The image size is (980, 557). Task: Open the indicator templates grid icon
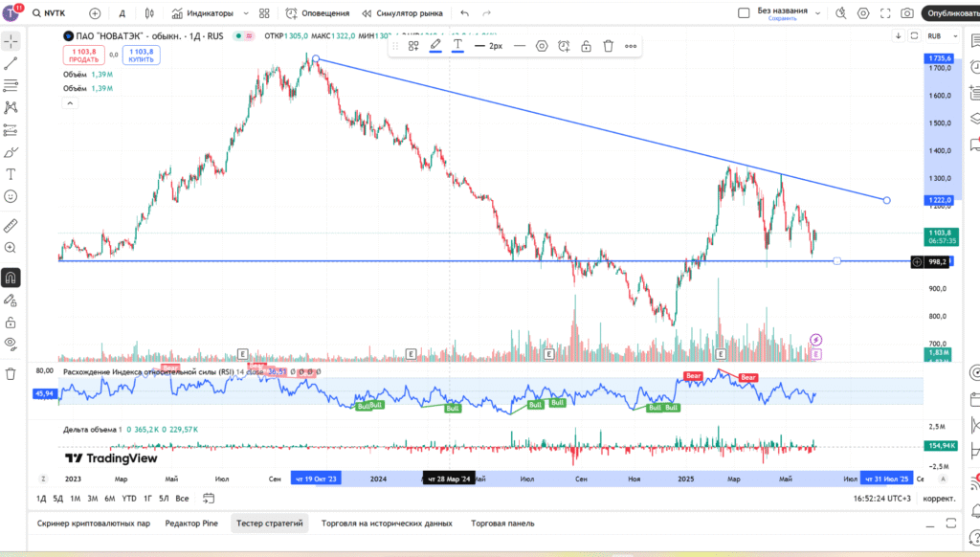[x=264, y=13]
